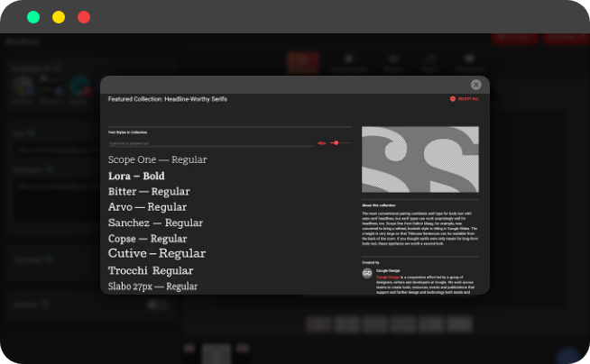Choose Bitter — Regular from the list
Viewport: 590px width, 364px height.
click(149, 191)
